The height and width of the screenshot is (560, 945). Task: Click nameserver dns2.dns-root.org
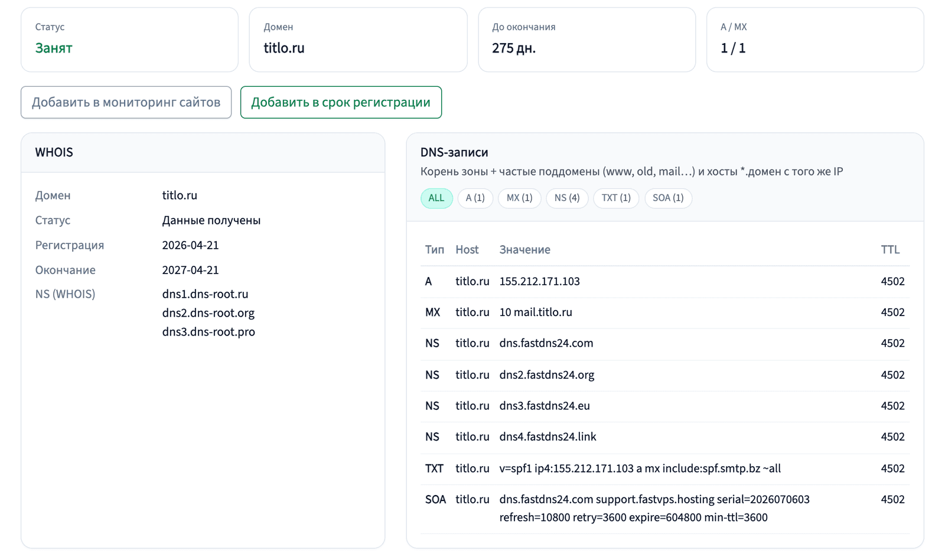(208, 313)
